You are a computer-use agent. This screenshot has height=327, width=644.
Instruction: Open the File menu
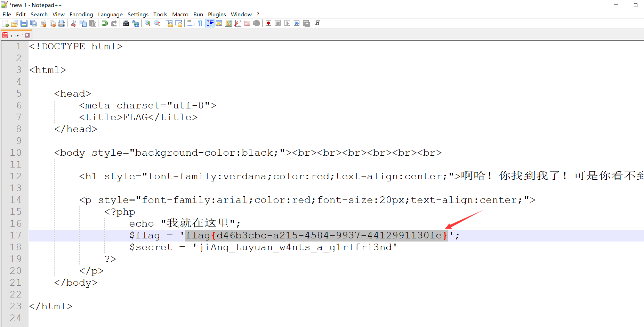pos(7,14)
